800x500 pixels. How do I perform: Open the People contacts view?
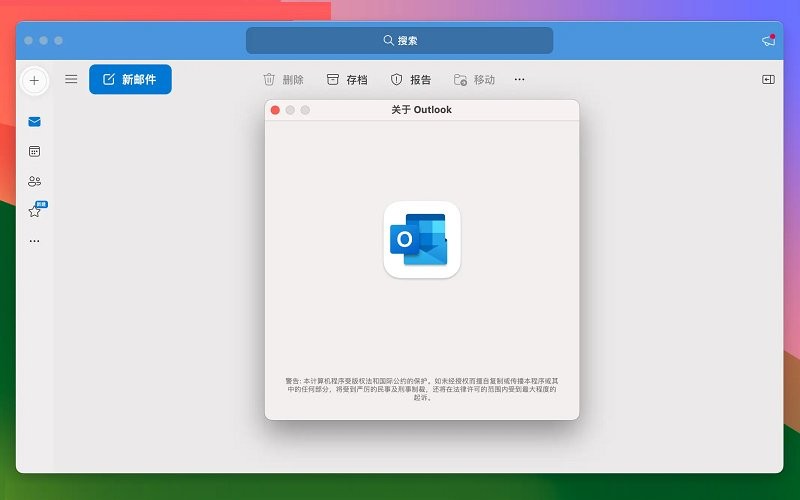(x=35, y=182)
